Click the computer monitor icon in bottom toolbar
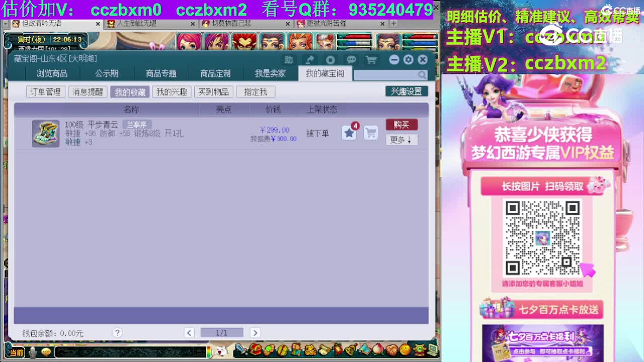The image size is (644, 362). pos(432,349)
